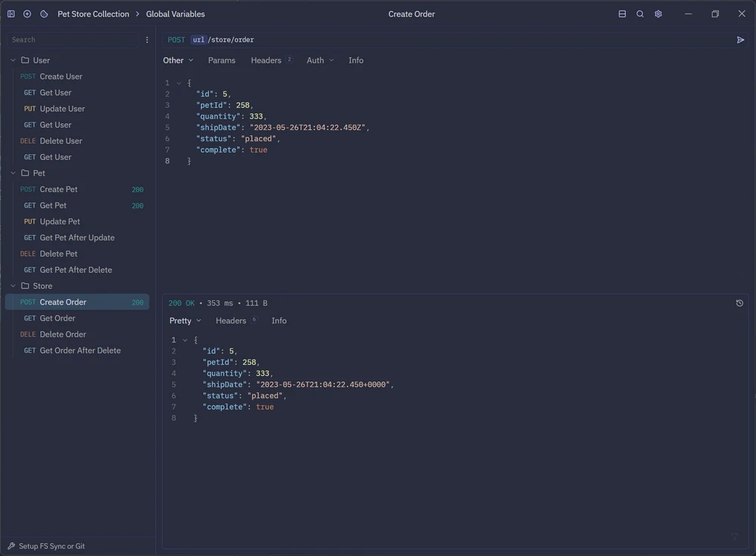Click the layout toggle icon in title bar
756x556 pixels.
tap(622, 14)
